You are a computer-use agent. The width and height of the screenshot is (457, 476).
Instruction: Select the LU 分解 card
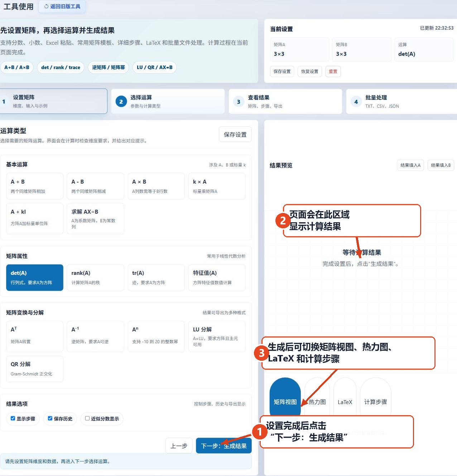coord(217,336)
